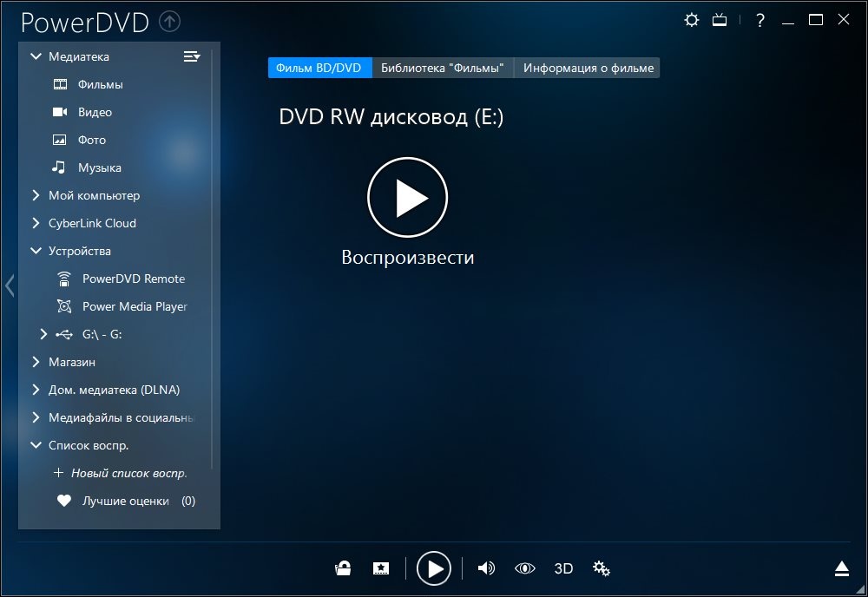Expand the Магазин node
Screen dimensions: 868x597
pyautogui.click(x=36, y=362)
